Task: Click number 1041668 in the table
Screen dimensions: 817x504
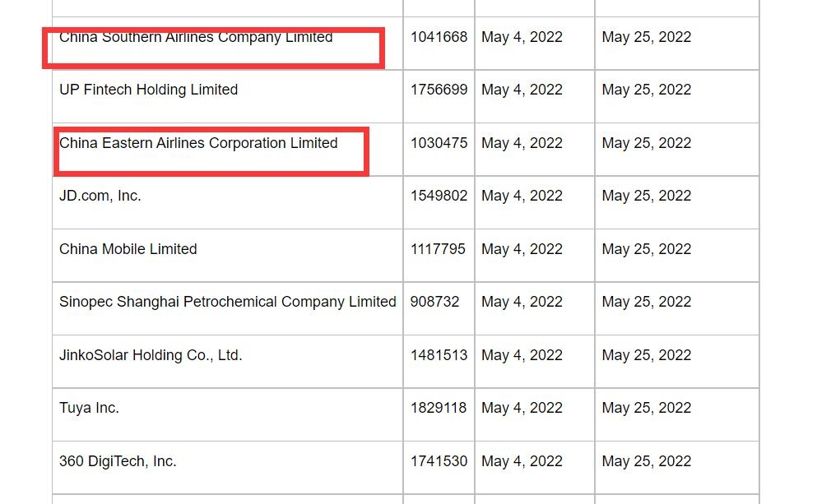Action: tap(439, 37)
